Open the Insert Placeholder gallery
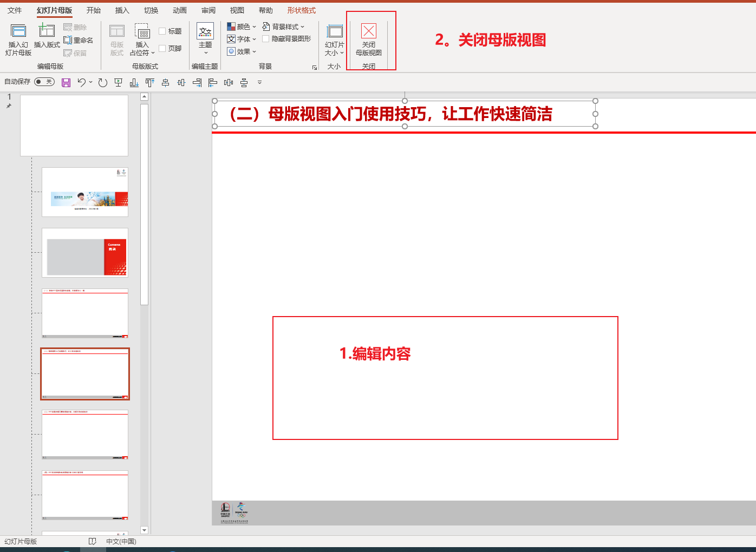 tap(142, 40)
